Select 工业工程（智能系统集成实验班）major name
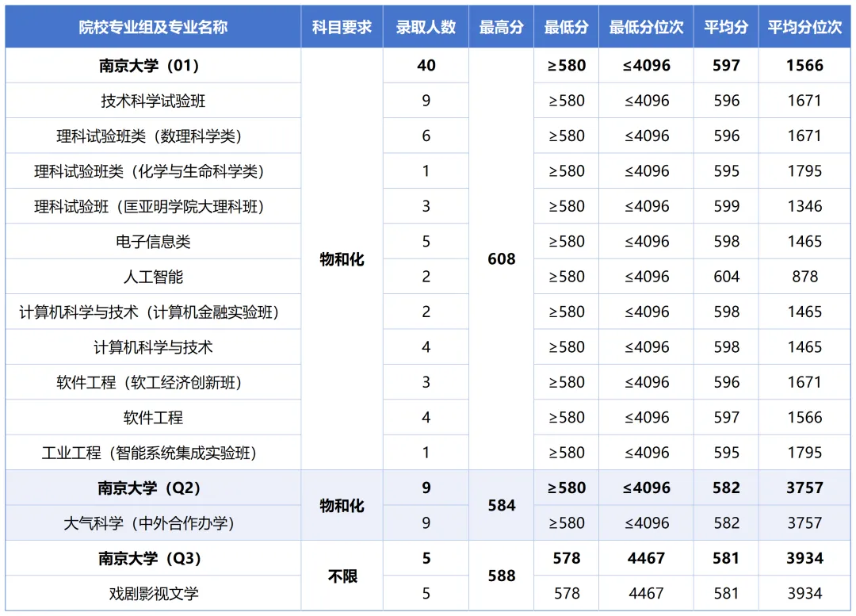The width and height of the screenshot is (856, 616). (153, 453)
